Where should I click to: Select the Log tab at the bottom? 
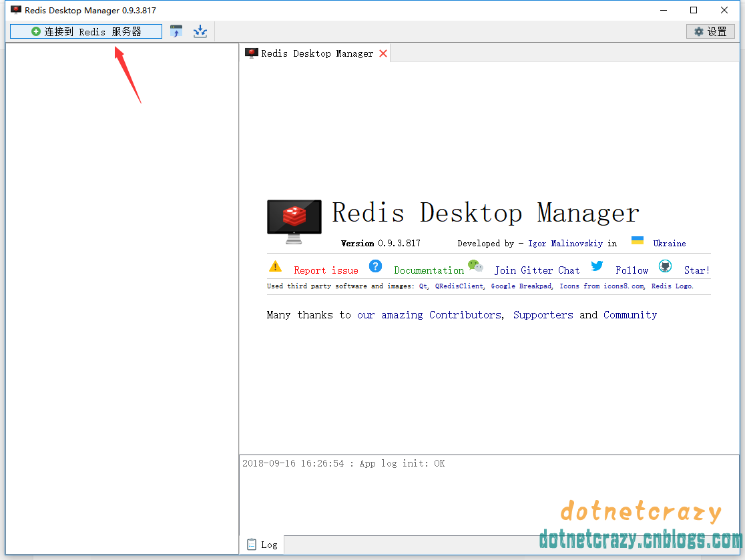(262, 545)
